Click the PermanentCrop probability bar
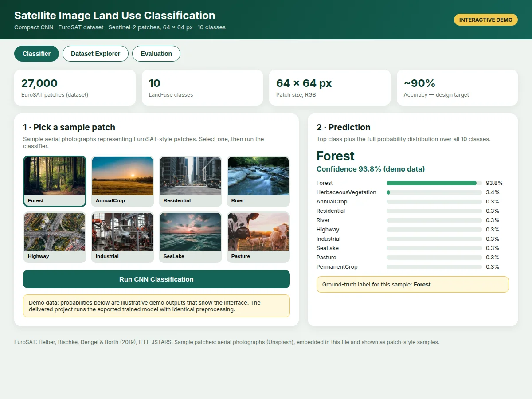Image resolution: width=532 pixels, height=399 pixels. coord(434,267)
